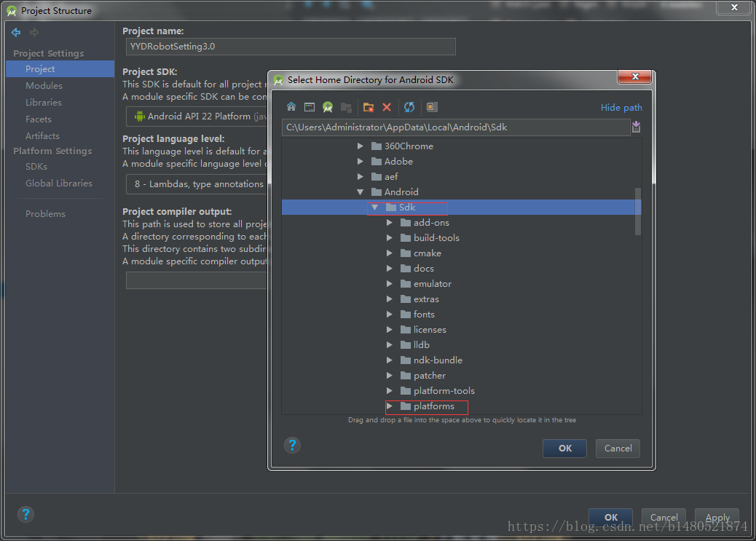Viewport: 756px width, 541px height.
Task: Click the SDK path input field
Action: point(456,127)
